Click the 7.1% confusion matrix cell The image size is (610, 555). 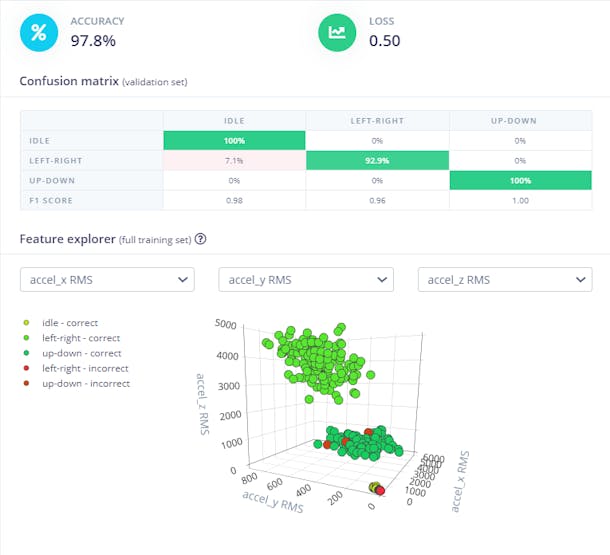pos(234,160)
